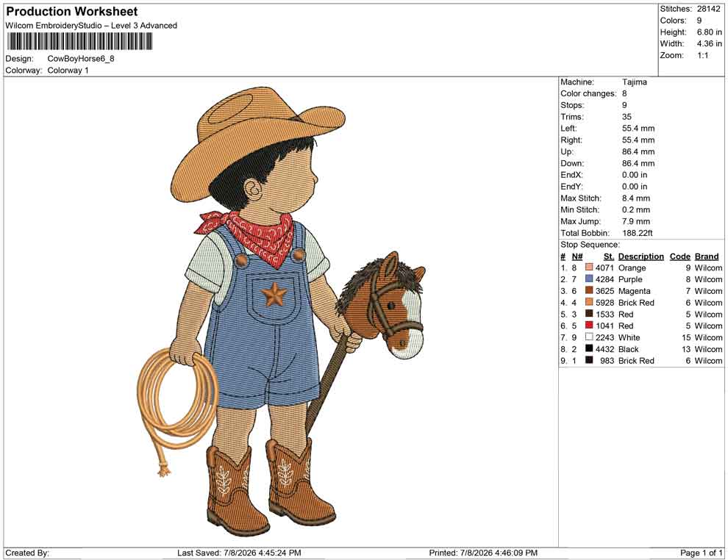Click the Wilcom EmbroideryStudio Level 3 Advanced text
The width and height of the screenshot is (728, 560).
[91, 26]
